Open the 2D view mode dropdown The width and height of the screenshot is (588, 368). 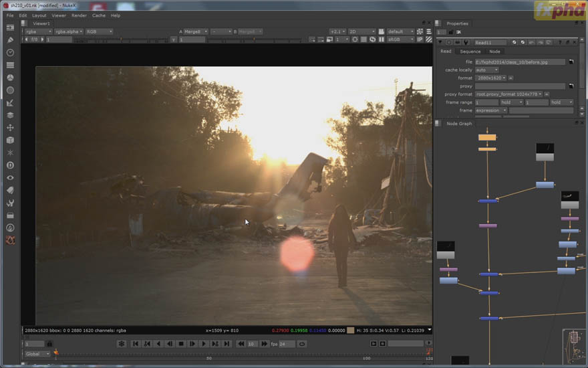(x=361, y=31)
